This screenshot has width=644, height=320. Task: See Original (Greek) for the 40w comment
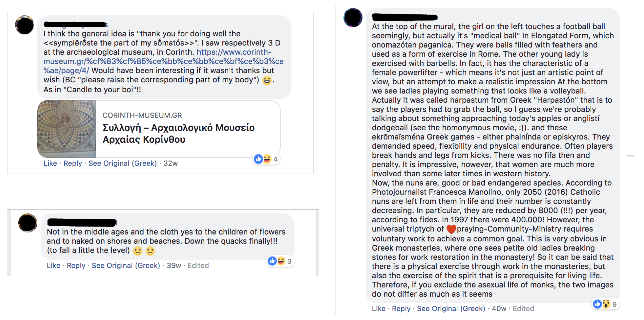tap(451, 309)
